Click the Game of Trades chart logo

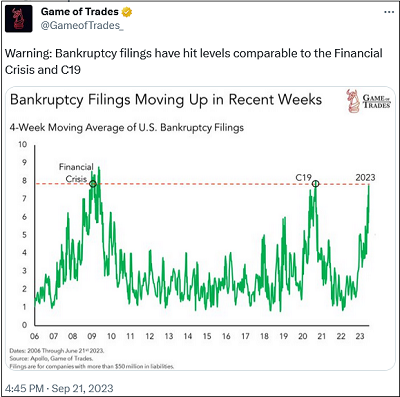[x=368, y=101]
